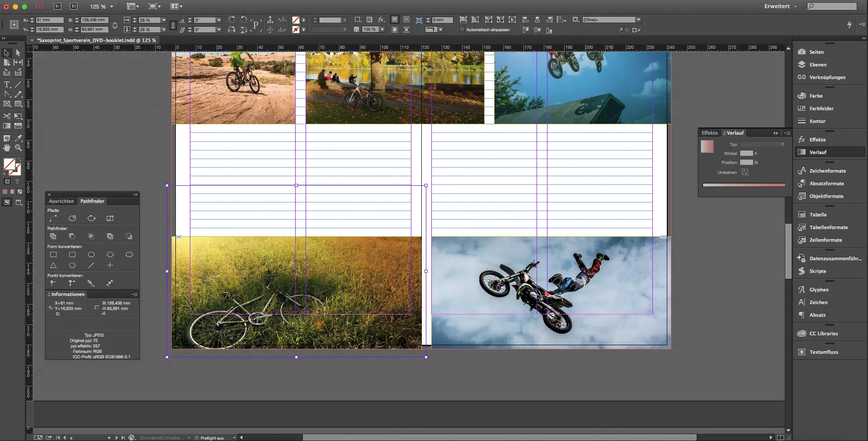Activate the Zoom magnifier tool
This screenshot has width=868, height=441.
point(18,148)
